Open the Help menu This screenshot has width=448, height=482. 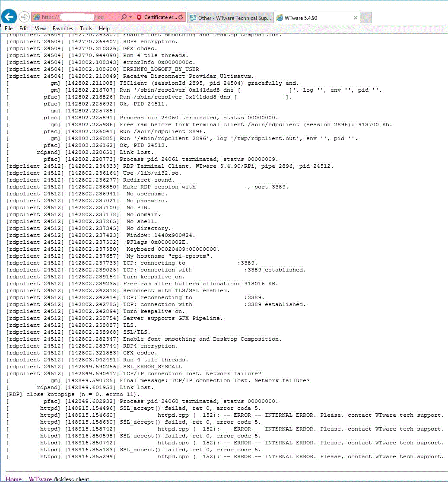pos(103,28)
